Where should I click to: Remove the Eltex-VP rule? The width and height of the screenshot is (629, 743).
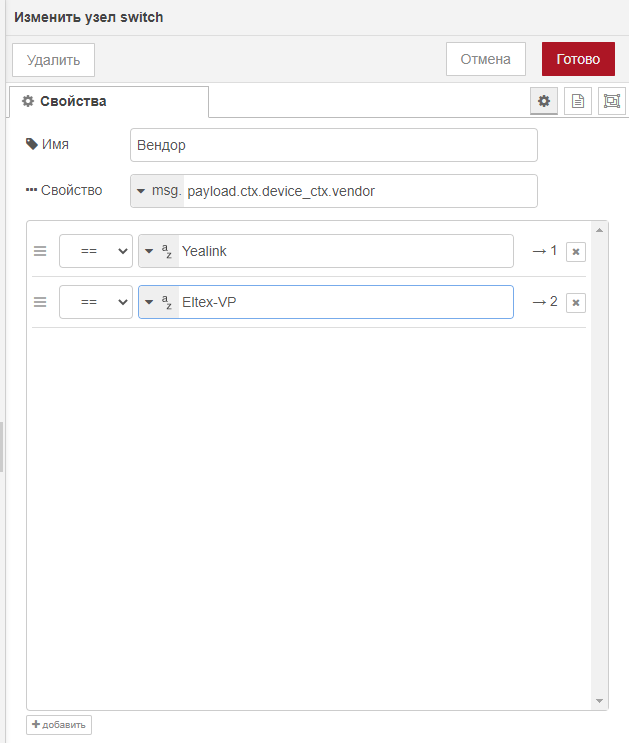pos(576,302)
